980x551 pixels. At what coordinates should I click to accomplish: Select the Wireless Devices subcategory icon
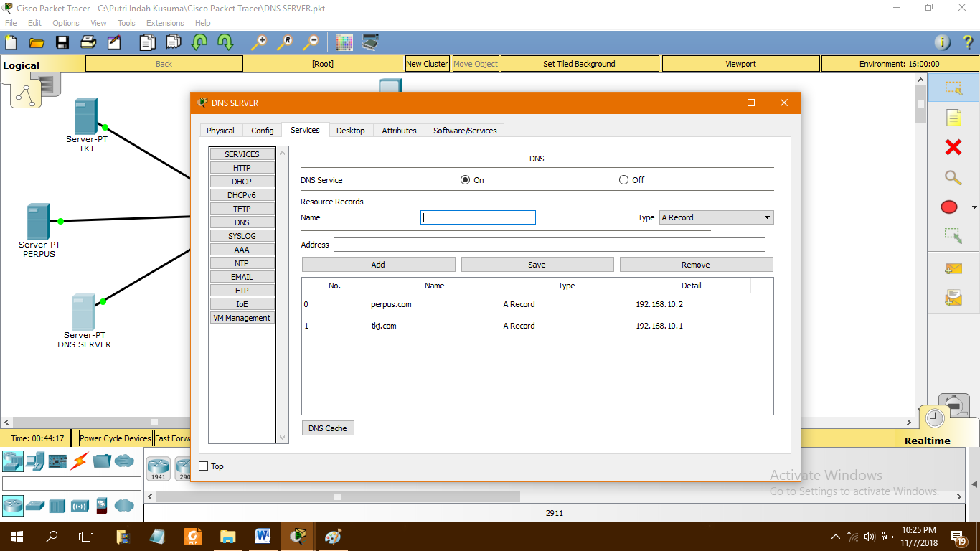(x=80, y=505)
